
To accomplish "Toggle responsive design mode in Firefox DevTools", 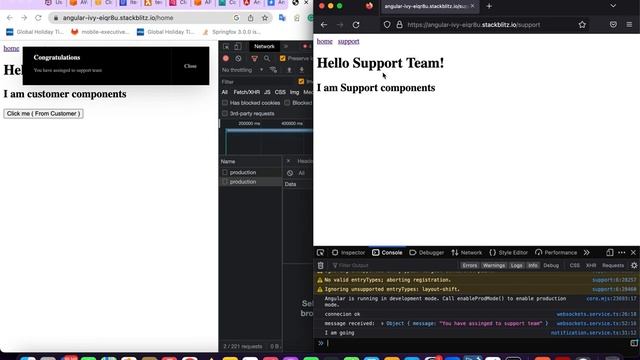I will click(x=609, y=253).
